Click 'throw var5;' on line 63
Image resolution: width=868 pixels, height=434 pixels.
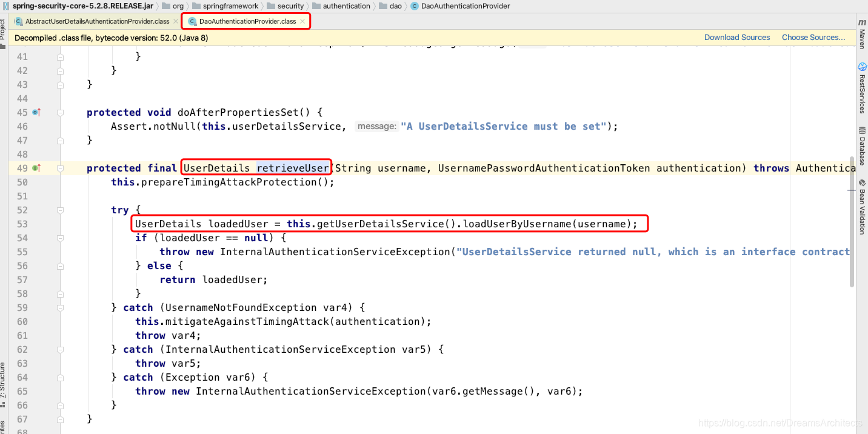click(168, 363)
